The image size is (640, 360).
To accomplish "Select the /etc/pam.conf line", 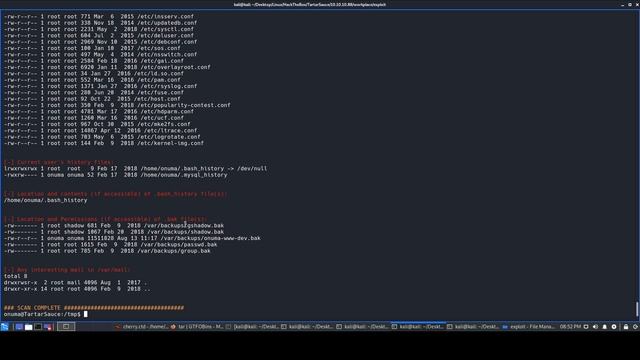I will click(x=92, y=80).
